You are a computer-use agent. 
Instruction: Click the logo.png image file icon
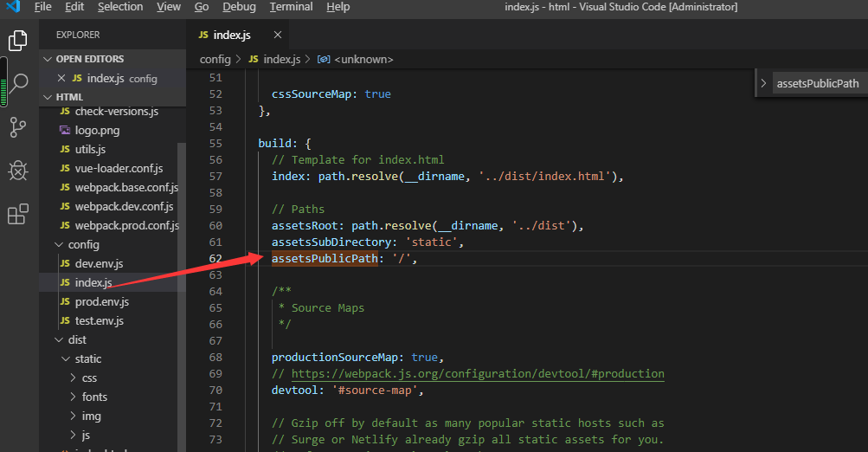coord(65,130)
